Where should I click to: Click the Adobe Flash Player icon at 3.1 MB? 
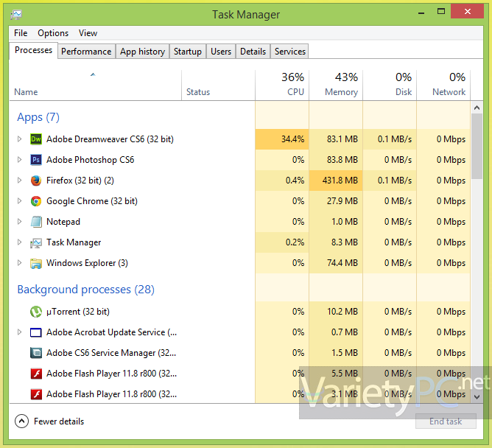[x=36, y=394]
